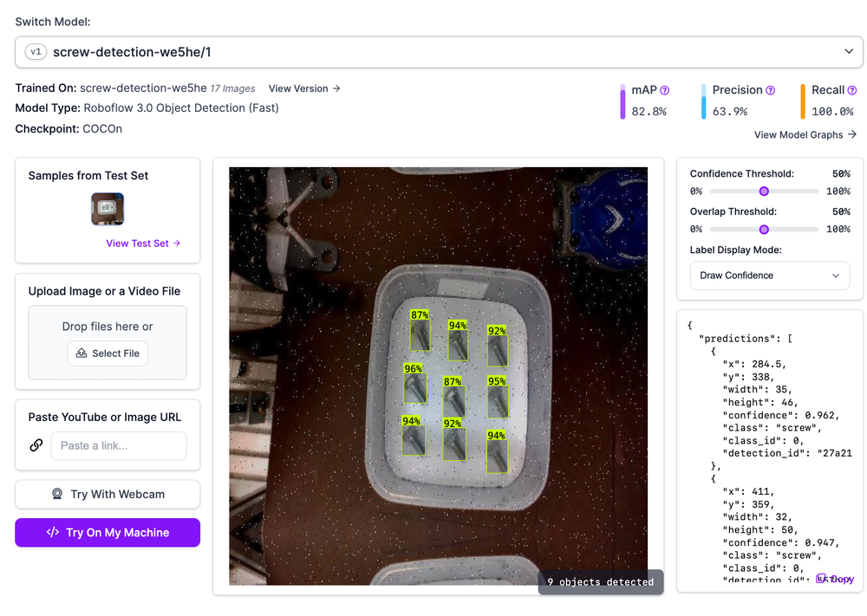
Task: Click the View Version arrow link
Action: pyautogui.click(x=303, y=88)
